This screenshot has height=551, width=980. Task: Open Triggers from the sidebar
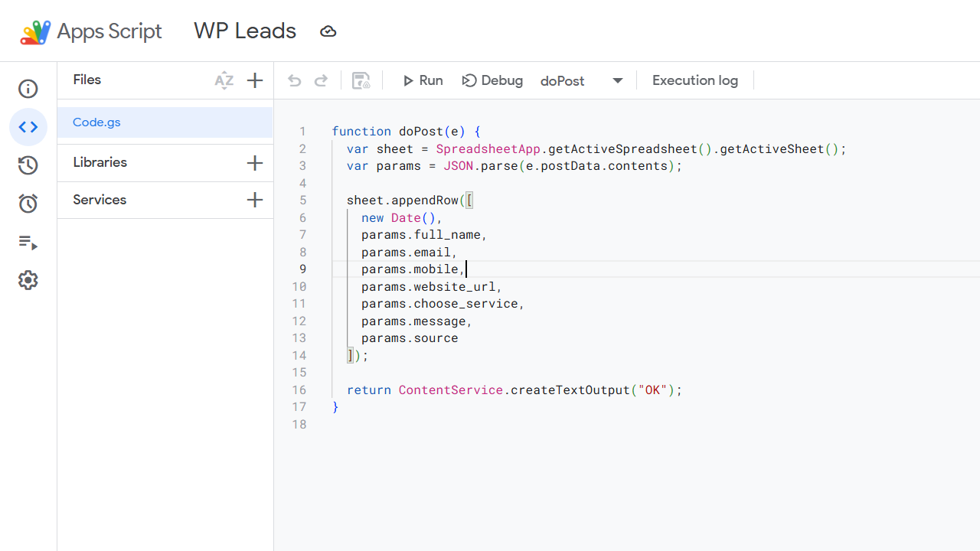tap(28, 203)
